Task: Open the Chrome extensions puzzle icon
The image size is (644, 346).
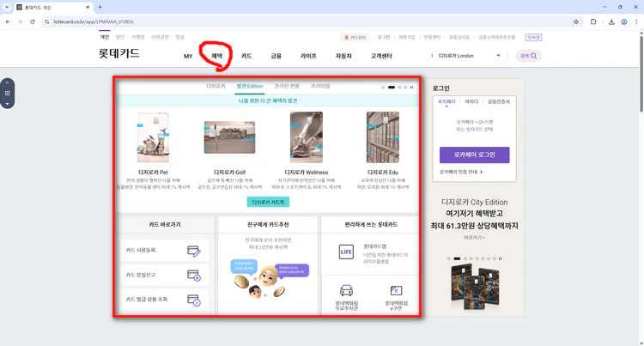Action: click(593, 21)
